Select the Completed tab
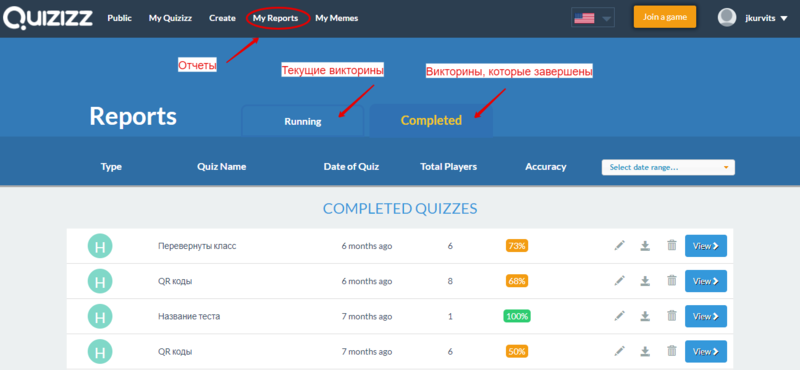Image resolution: width=800 pixels, height=370 pixels. [431, 120]
